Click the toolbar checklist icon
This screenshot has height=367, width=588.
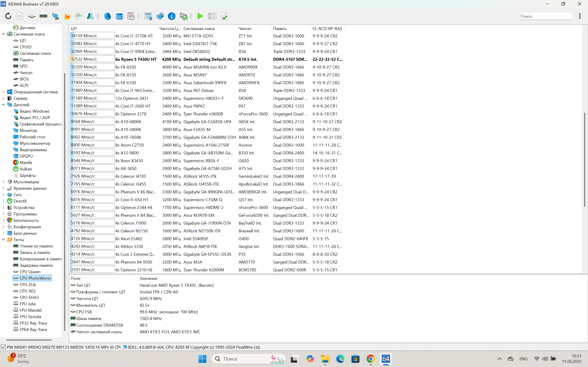(x=212, y=16)
